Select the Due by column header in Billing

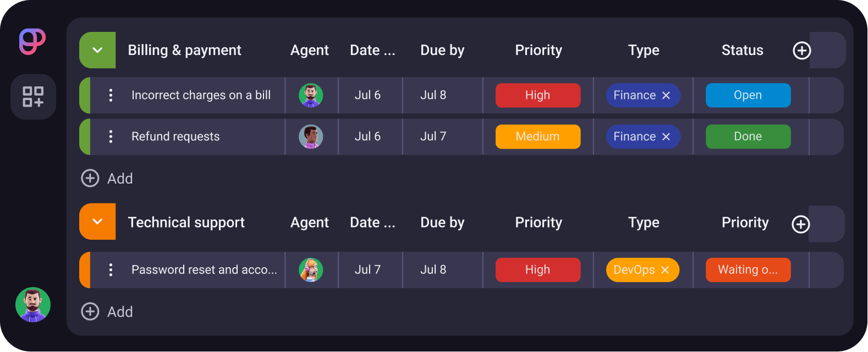coord(442,50)
